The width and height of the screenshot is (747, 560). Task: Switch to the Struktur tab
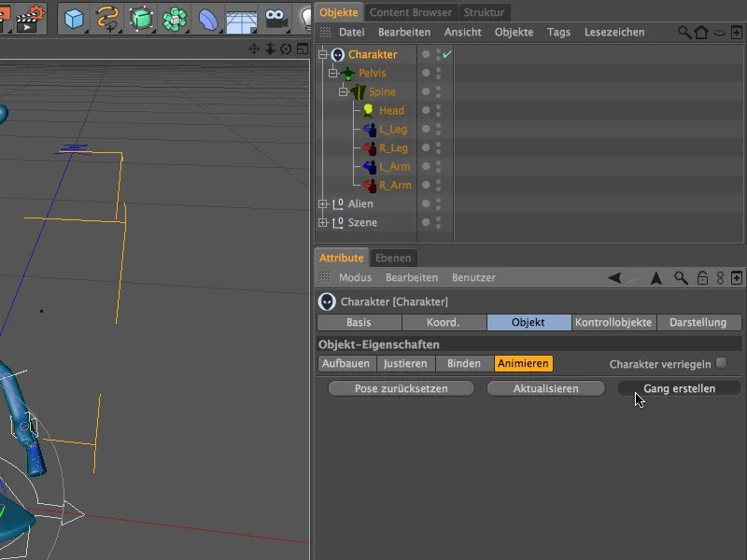(x=484, y=12)
